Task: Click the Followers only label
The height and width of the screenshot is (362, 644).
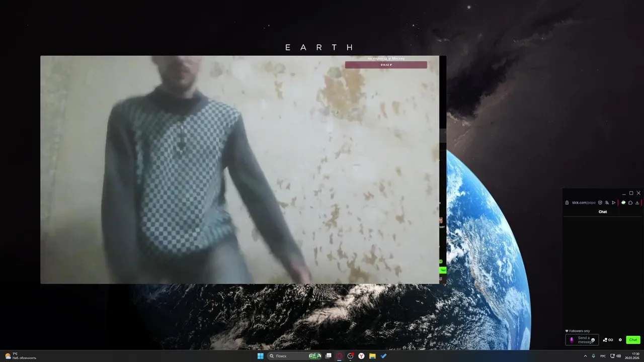Action: pos(579,331)
